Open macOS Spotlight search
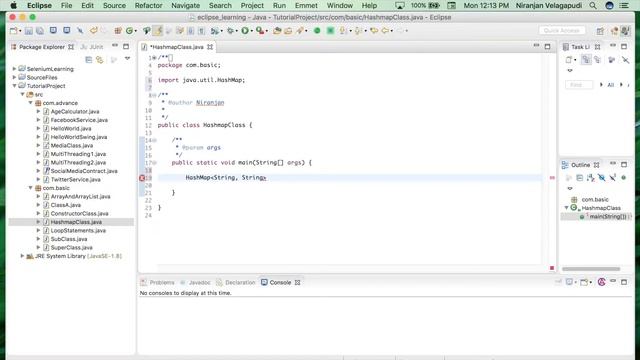The image size is (640, 360). click(593, 5)
